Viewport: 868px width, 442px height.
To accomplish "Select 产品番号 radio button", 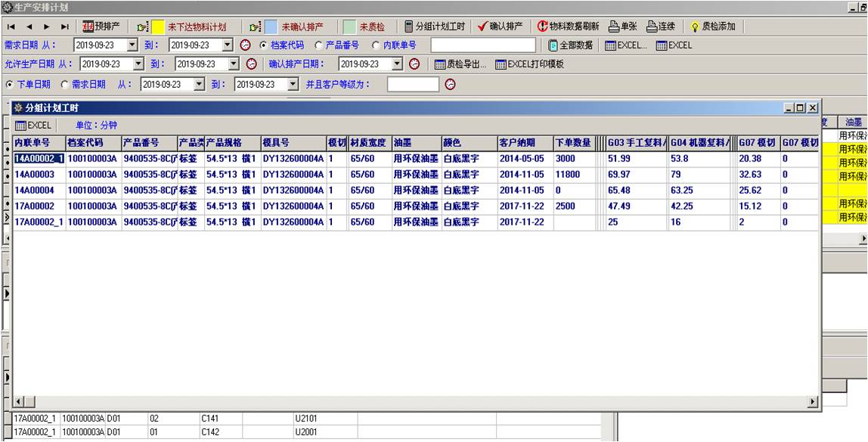I will [318, 45].
